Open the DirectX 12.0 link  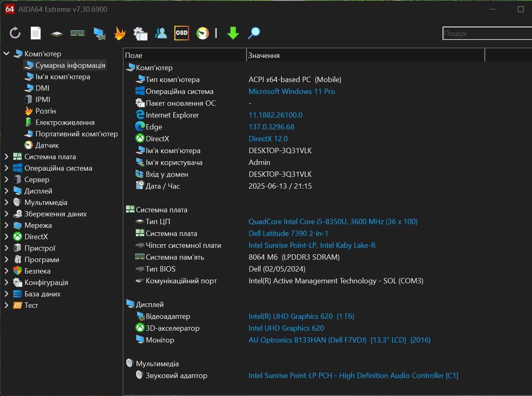coord(268,138)
